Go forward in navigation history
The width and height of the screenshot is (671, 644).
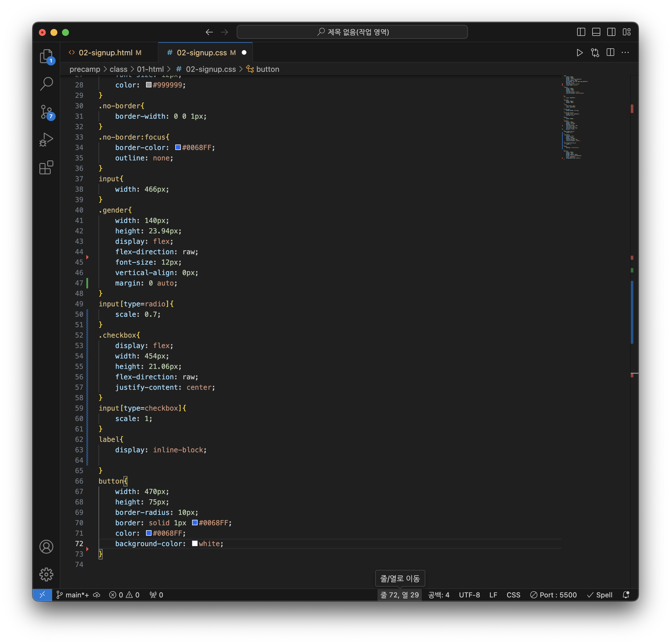[x=225, y=32]
